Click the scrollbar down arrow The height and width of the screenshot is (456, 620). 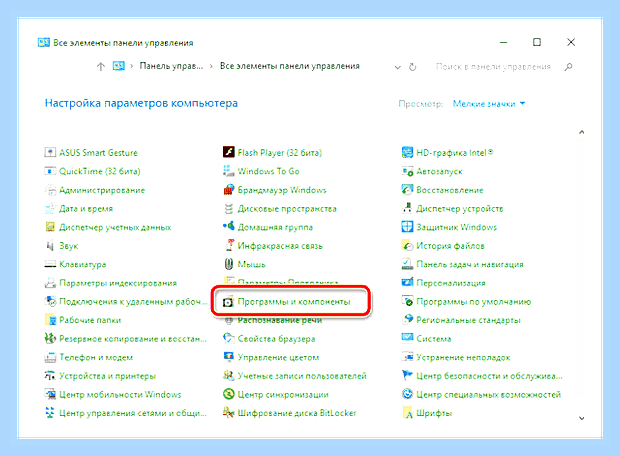(x=581, y=418)
